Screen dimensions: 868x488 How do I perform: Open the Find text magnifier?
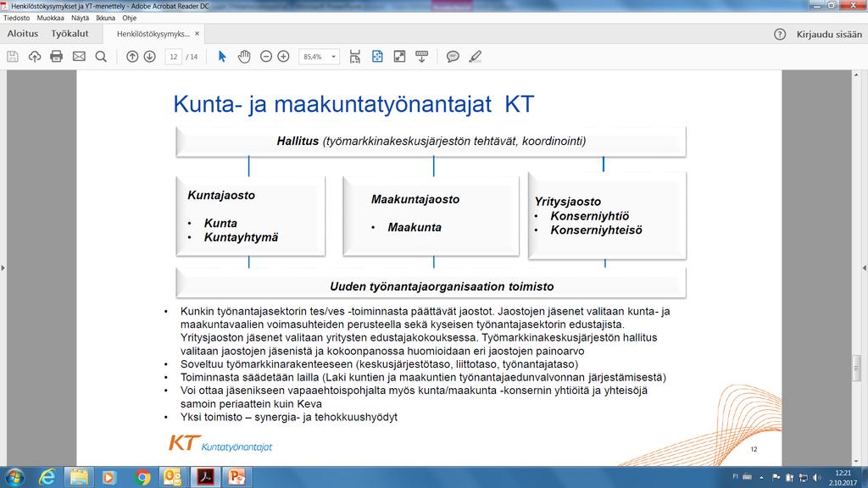tap(101, 57)
